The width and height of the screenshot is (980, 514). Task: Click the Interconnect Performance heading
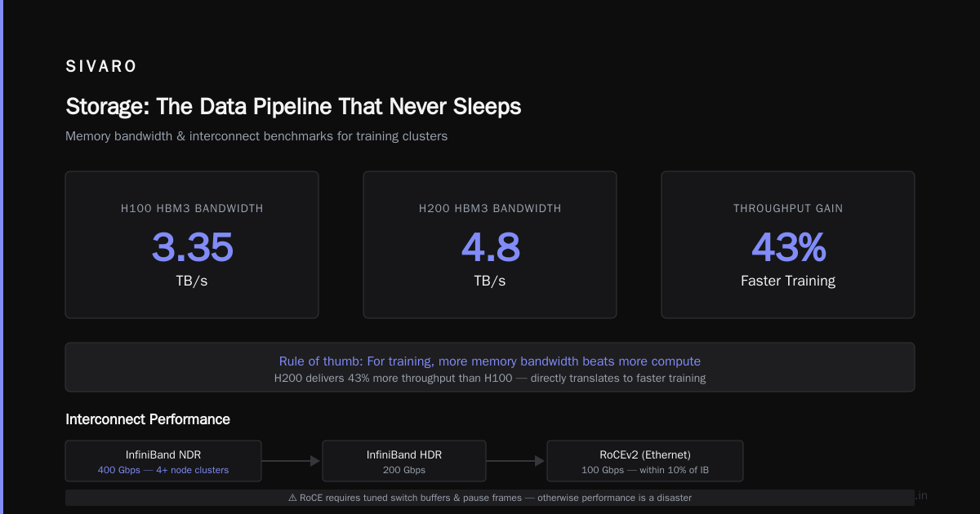point(148,419)
